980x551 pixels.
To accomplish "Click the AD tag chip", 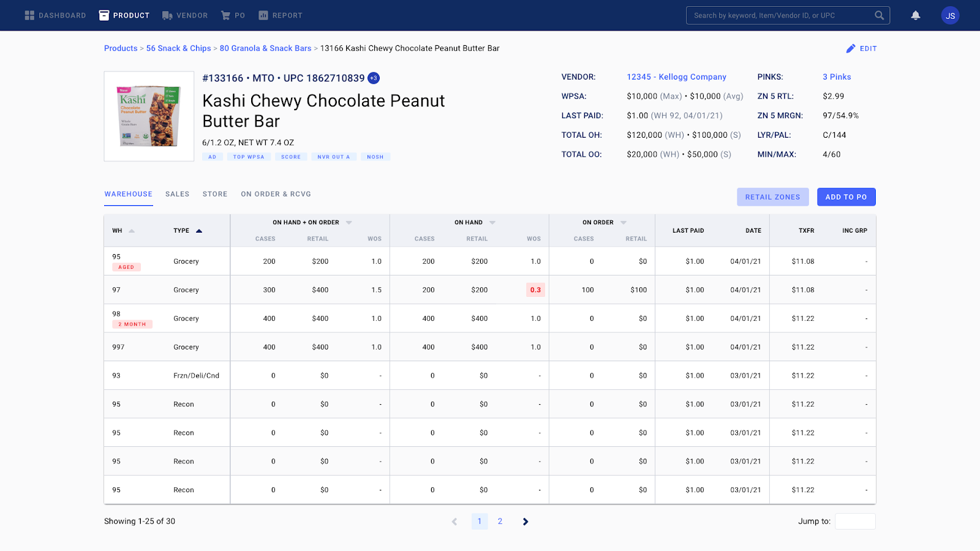I will point(213,157).
